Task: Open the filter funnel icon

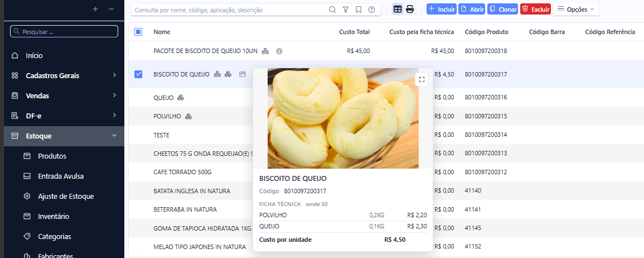Action: point(345,10)
